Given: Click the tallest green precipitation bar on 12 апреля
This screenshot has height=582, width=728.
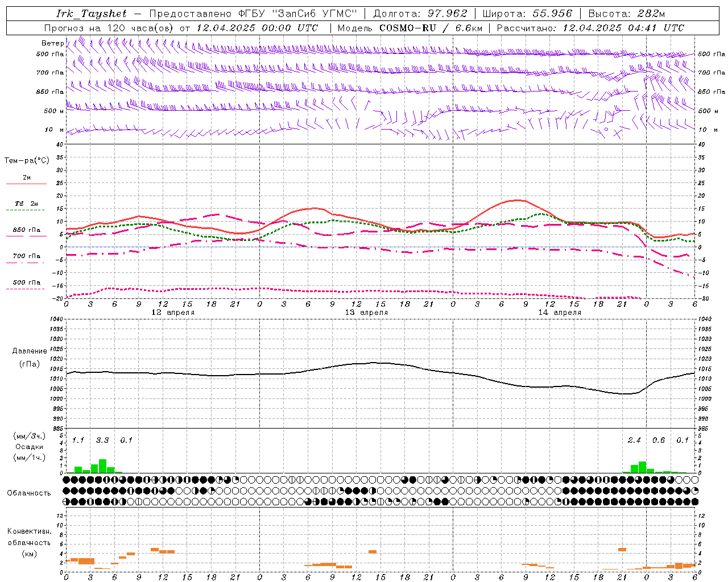Looking at the screenshot, I should click(x=103, y=466).
